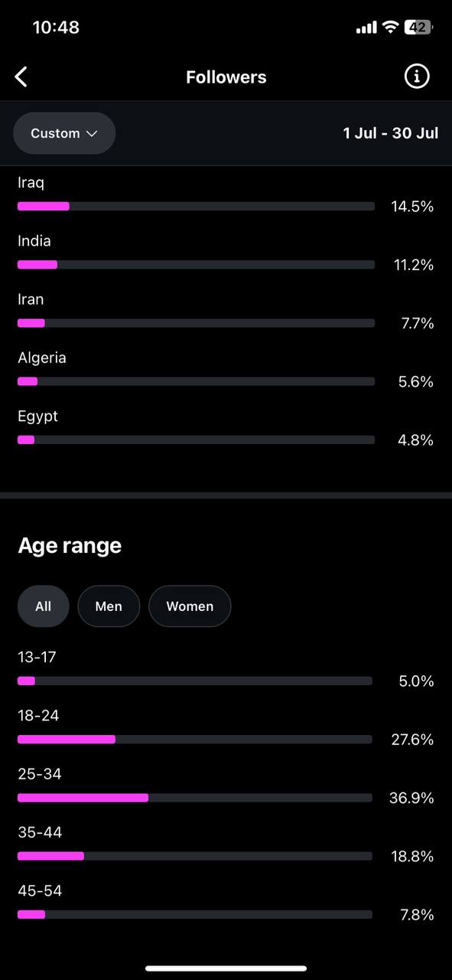Tap the back arrow icon
This screenshot has width=452, height=980.
pyautogui.click(x=21, y=77)
